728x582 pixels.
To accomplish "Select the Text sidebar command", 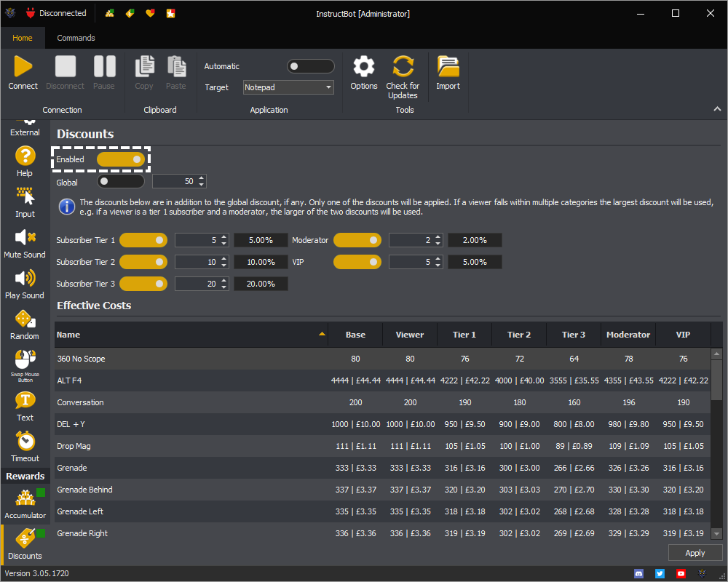I will coord(25,407).
